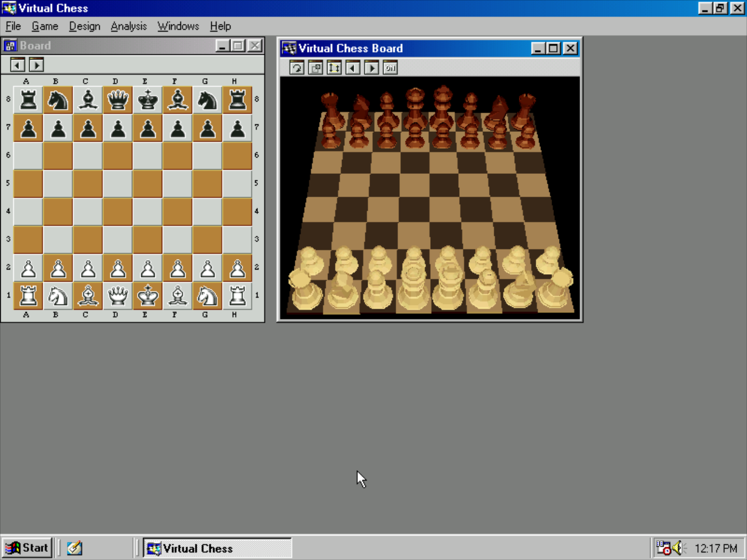Image resolution: width=747 pixels, height=560 pixels.
Task: Select white bishop on c1 in 2D board
Action: pos(88,296)
